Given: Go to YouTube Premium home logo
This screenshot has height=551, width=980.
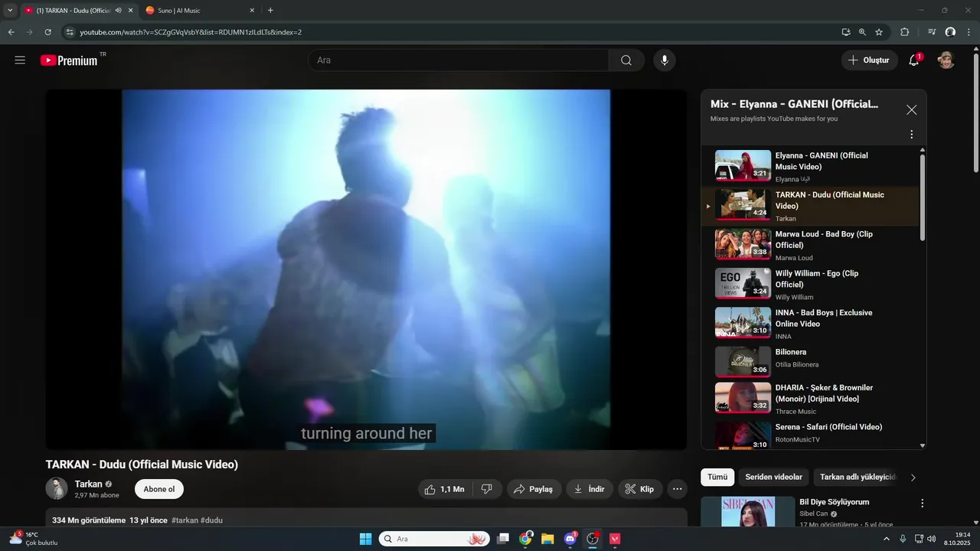Looking at the screenshot, I should coord(70,60).
